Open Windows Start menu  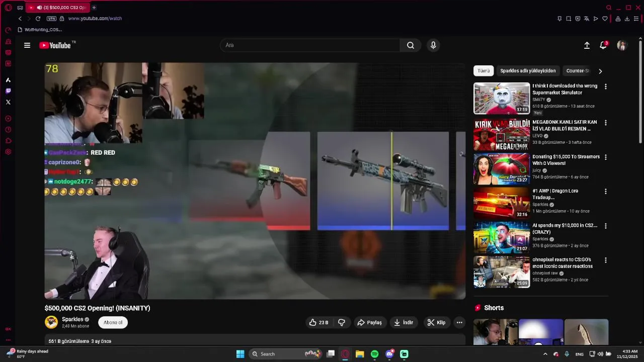coord(240,354)
